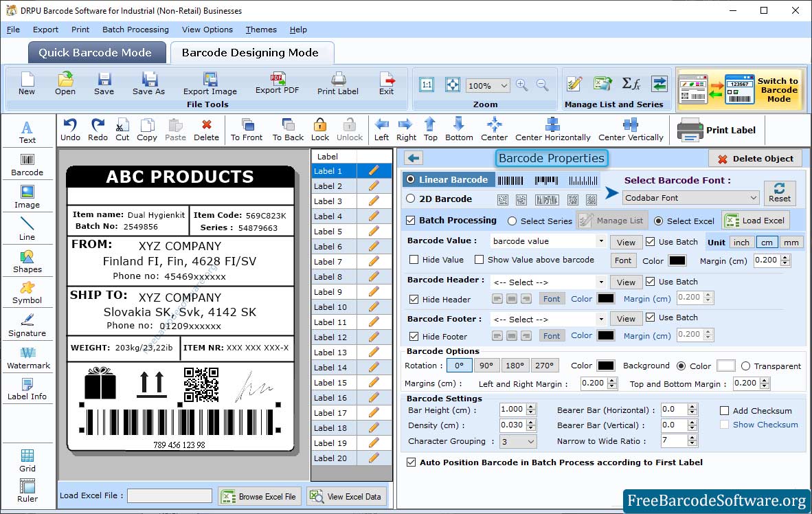Open the Codabar Font dropdown
Viewport: 812px width, 514px height.
coord(691,197)
